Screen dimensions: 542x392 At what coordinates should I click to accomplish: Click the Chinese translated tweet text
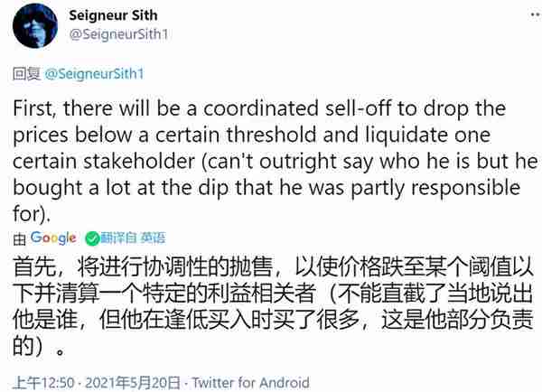click(x=273, y=306)
